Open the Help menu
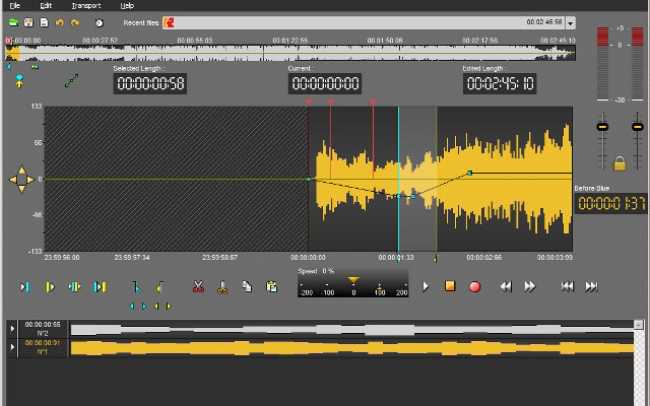 tap(127, 5)
